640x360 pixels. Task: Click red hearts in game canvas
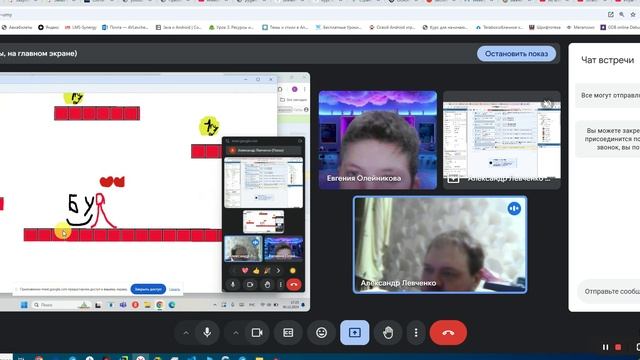112,181
